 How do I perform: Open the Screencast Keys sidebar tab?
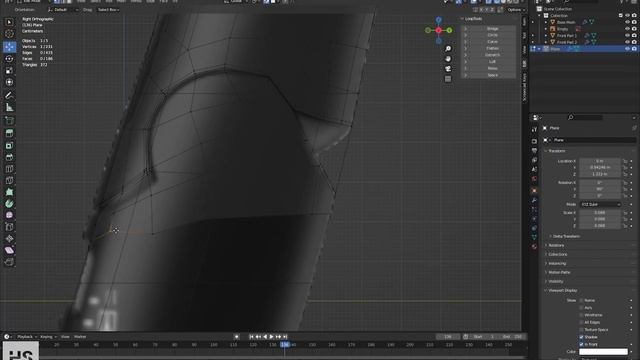[524, 88]
